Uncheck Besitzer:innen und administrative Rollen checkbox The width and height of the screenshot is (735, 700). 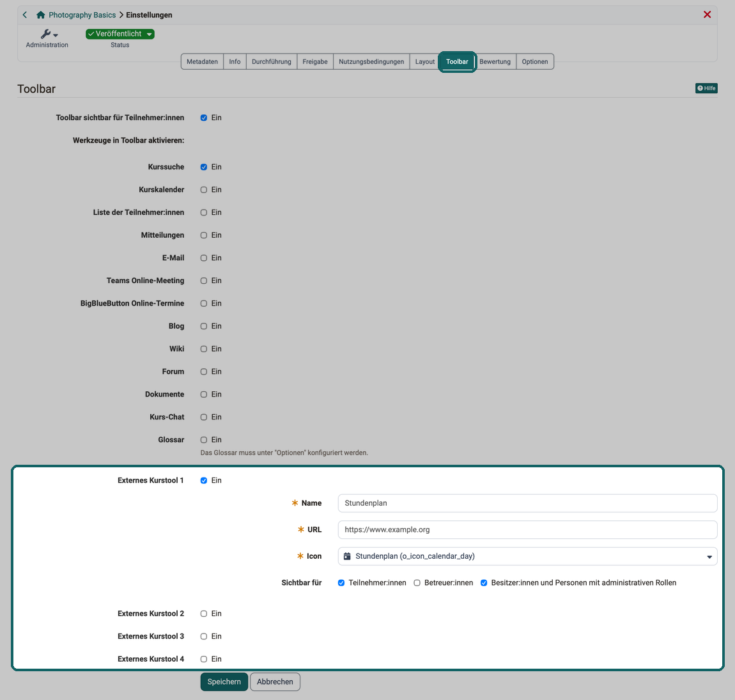pos(484,583)
